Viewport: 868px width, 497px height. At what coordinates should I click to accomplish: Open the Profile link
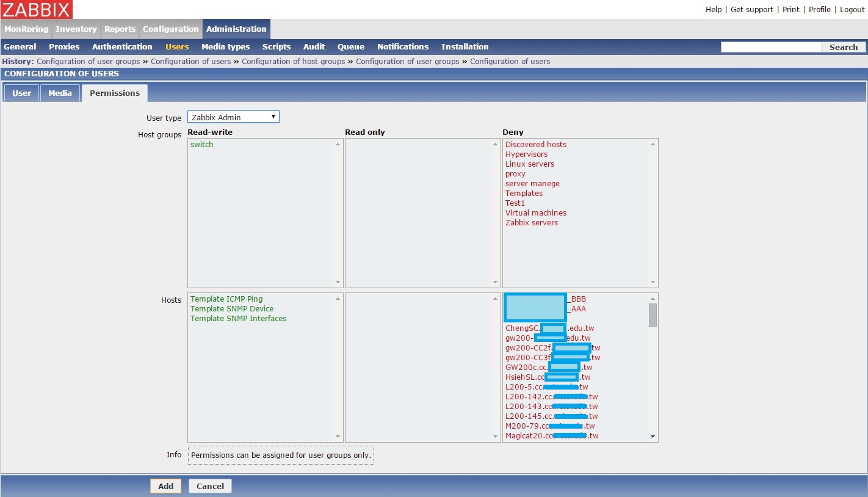(x=819, y=9)
